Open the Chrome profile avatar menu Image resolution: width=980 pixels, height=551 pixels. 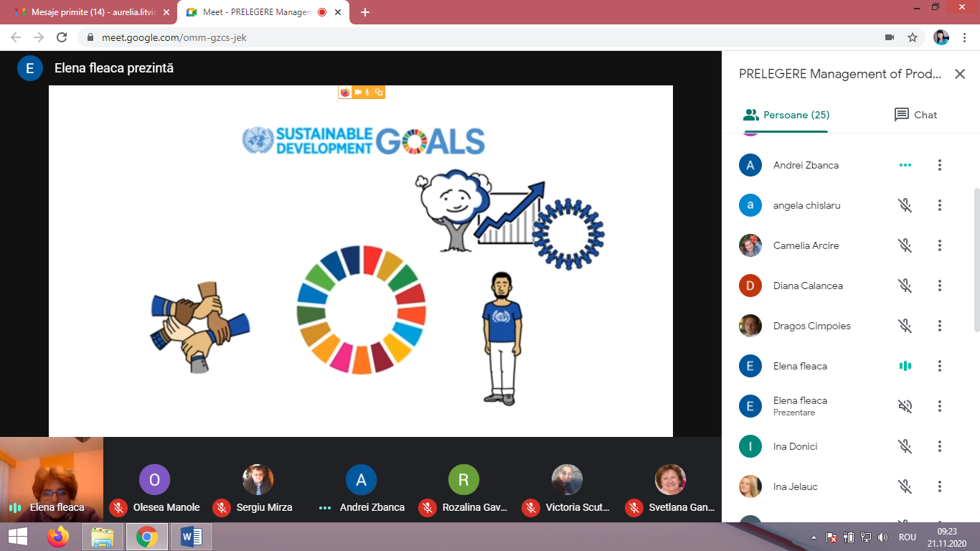point(941,37)
